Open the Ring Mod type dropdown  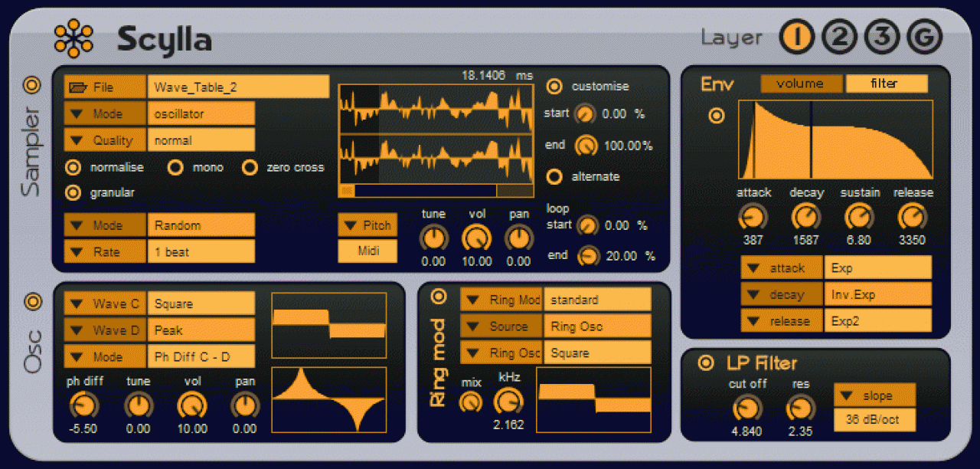[501, 300]
